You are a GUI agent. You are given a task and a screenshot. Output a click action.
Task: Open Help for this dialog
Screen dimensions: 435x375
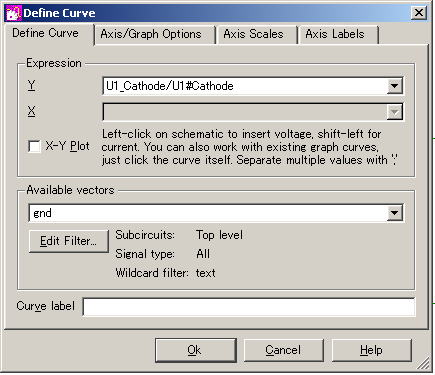click(372, 350)
